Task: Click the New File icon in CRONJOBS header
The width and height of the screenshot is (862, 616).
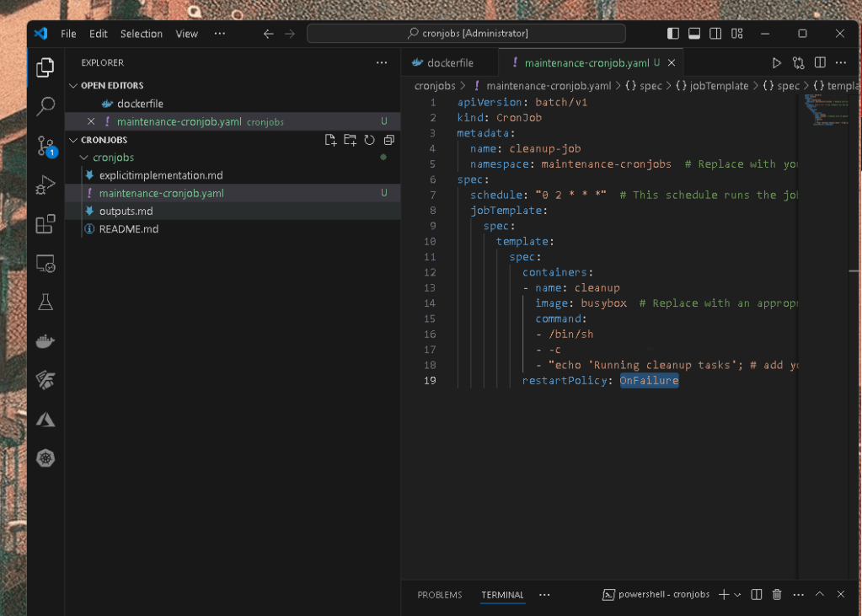Action: [x=330, y=140]
